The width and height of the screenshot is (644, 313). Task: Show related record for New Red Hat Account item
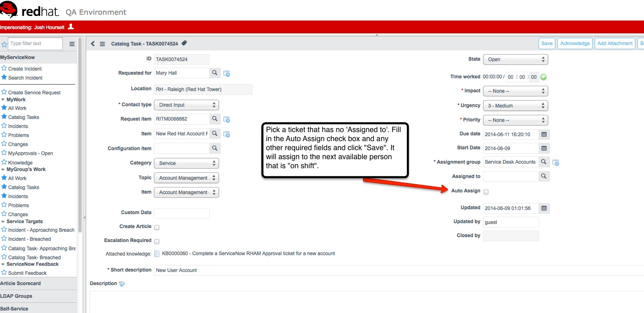click(x=227, y=134)
